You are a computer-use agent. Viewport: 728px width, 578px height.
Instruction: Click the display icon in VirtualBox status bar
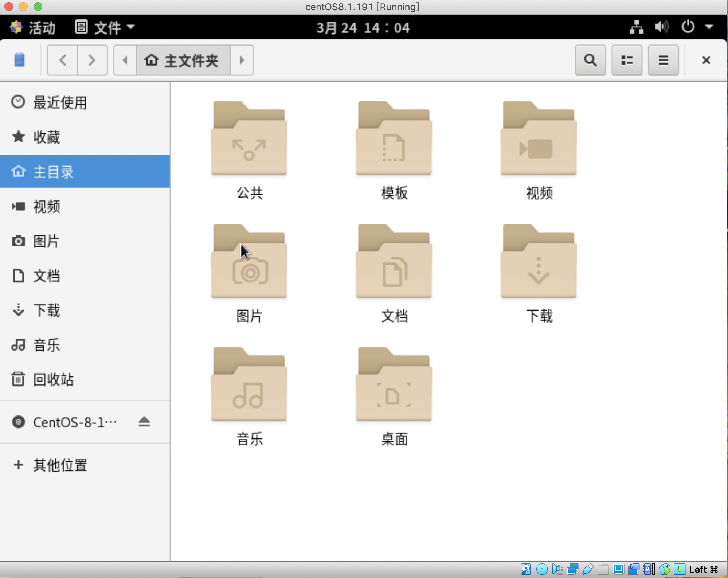click(618, 569)
